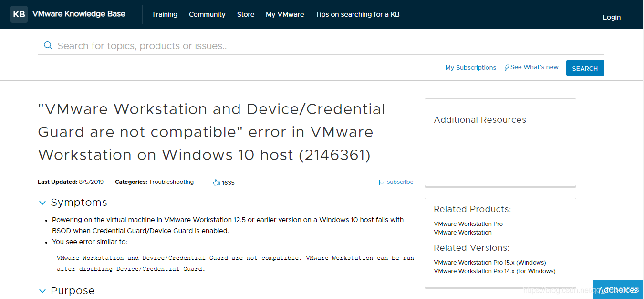Open the My VMware menu item
The image size is (644, 299).
(x=285, y=14)
